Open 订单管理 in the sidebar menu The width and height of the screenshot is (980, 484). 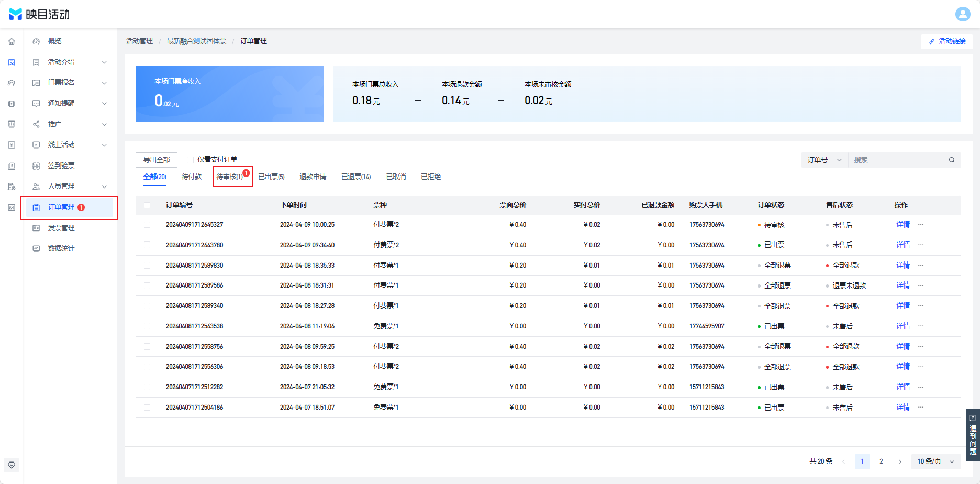(x=69, y=207)
